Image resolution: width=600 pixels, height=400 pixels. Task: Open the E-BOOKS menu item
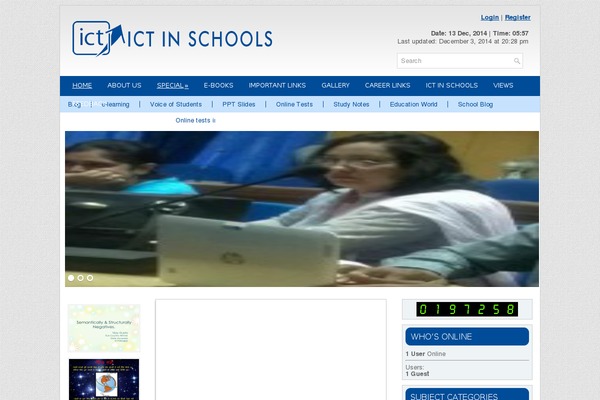[x=218, y=85]
